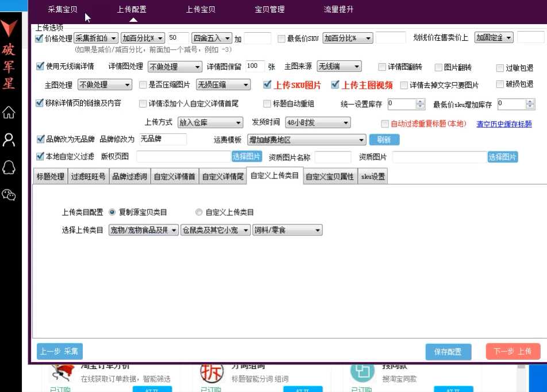The image size is (547, 392).
Task: Click the 品牌修改为 无品牌 input field
Action: coord(163,139)
